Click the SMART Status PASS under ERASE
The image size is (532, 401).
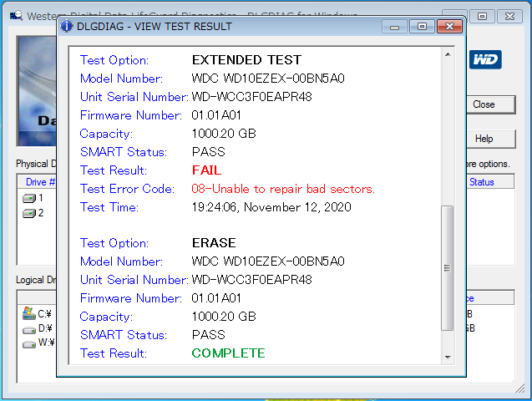coord(208,335)
